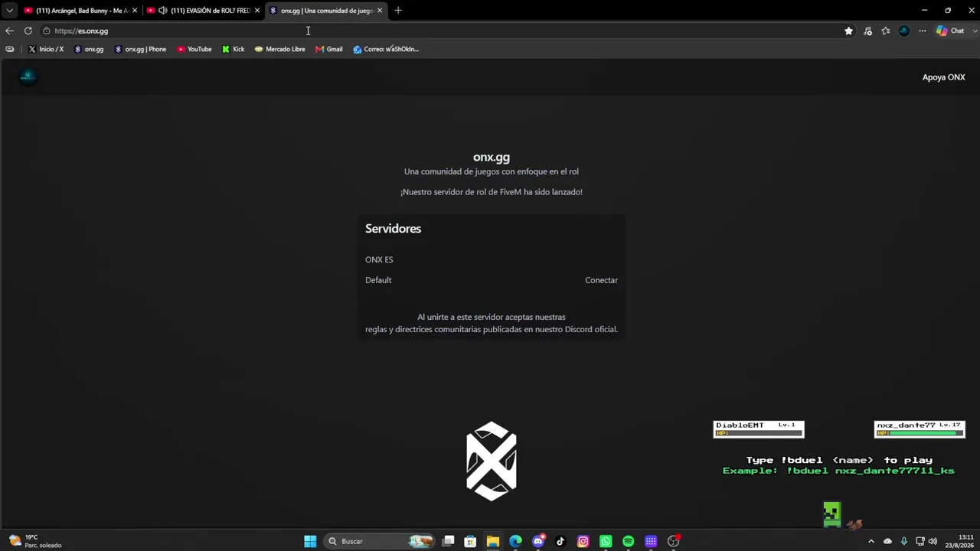Switch to the Arcángel, Bad Bunny tab

80,11
